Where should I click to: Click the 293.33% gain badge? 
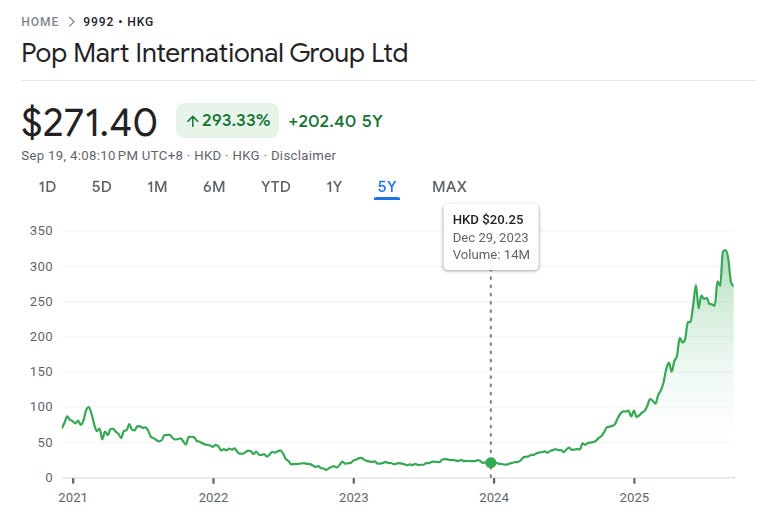(x=227, y=121)
